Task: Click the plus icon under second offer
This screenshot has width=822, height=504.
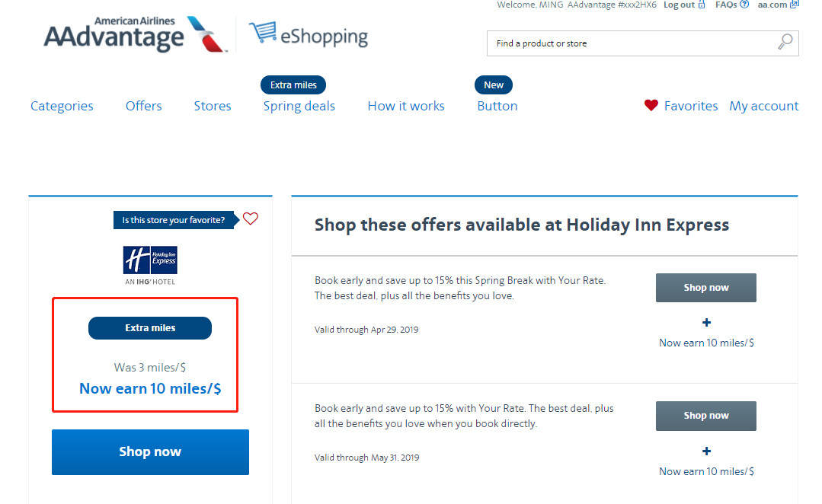Action: (x=706, y=451)
